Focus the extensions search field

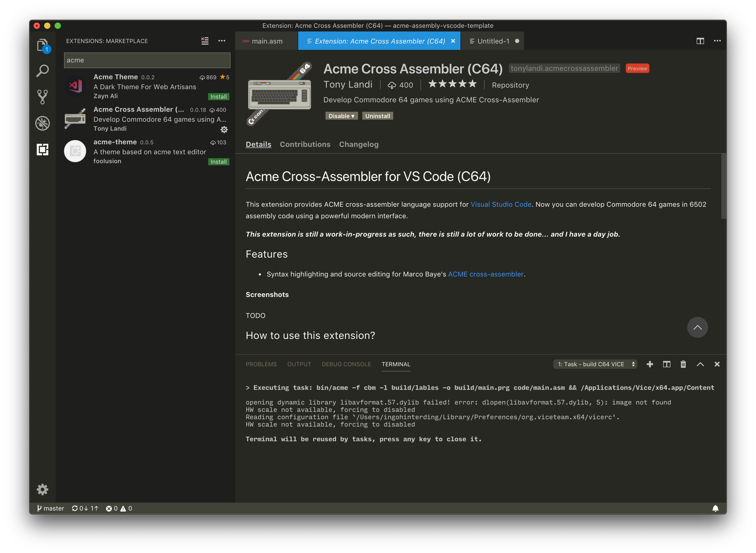(x=147, y=60)
